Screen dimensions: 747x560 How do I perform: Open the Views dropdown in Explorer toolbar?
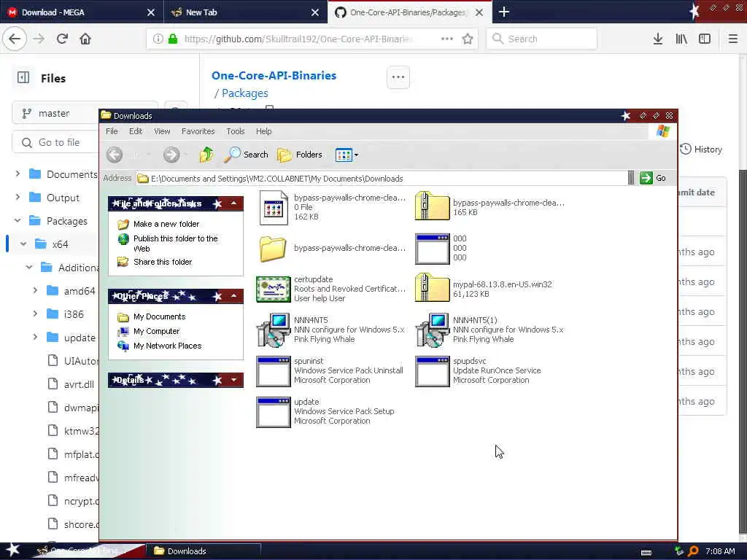coord(347,155)
